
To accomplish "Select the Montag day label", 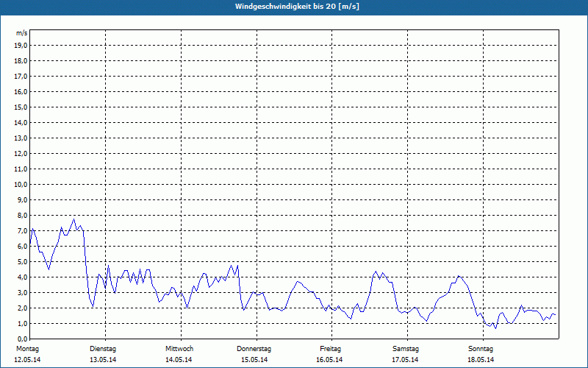I will [27, 349].
